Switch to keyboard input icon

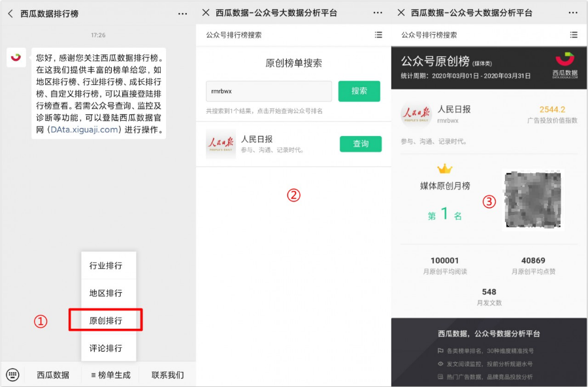coord(13,375)
